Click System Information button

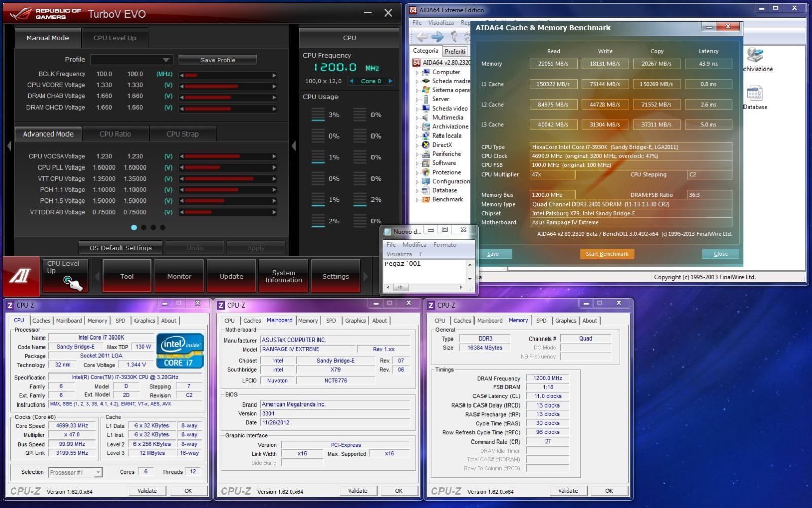pyautogui.click(x=284, y=276)
